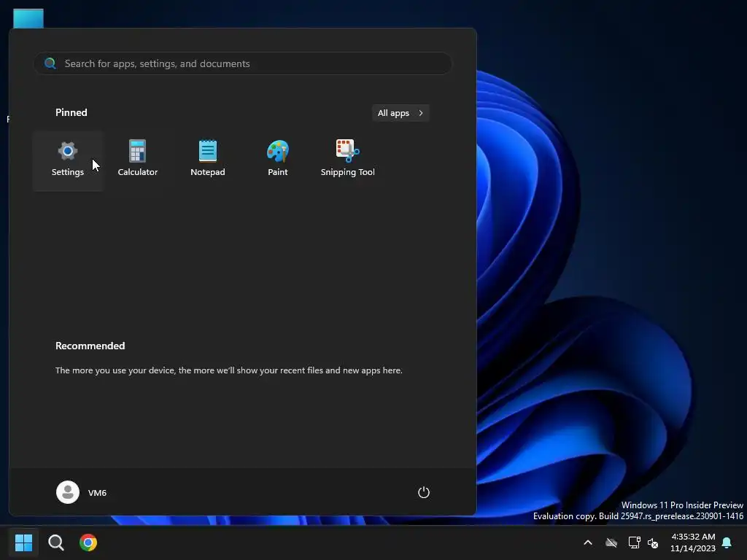Click the muted volume tray icon
The height and width of the screenshot is (560, 747).
(x=653, y=542)
